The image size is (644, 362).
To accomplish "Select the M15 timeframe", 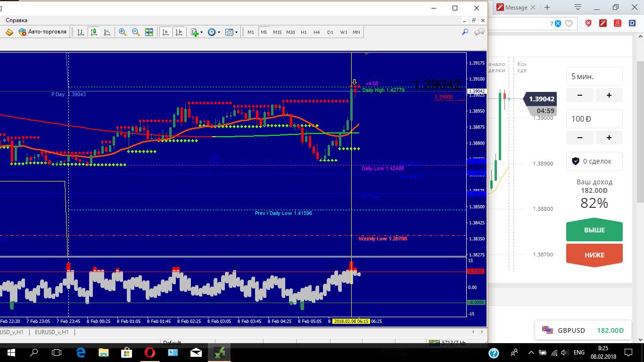I will point(277,32).
